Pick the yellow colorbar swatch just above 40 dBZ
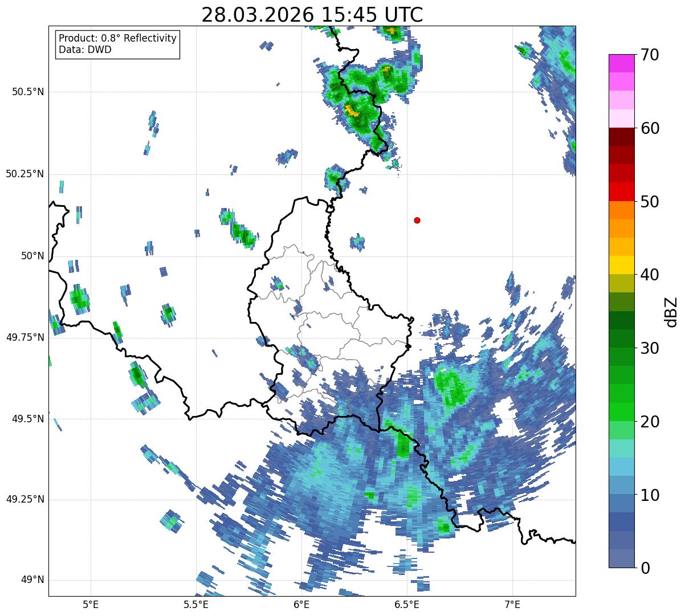Image resolution: width=685 pixels, height=616 pixels. tap(621, 266)
